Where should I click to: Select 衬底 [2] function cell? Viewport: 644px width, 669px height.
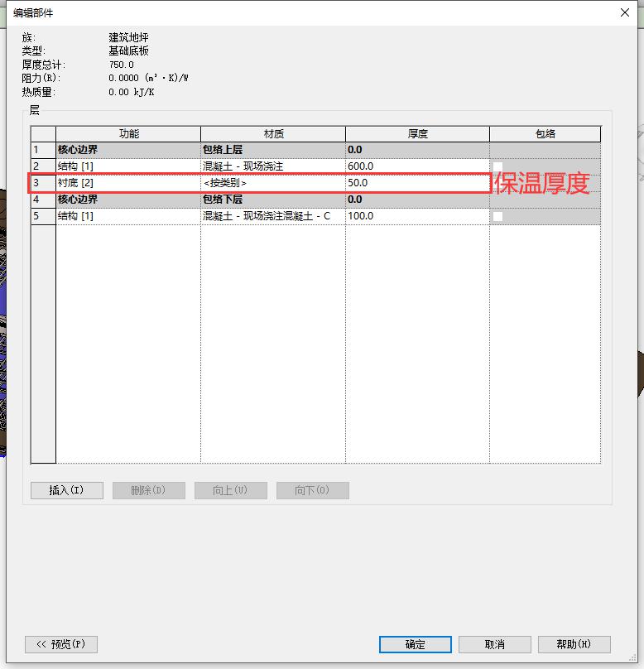point(128,183)
